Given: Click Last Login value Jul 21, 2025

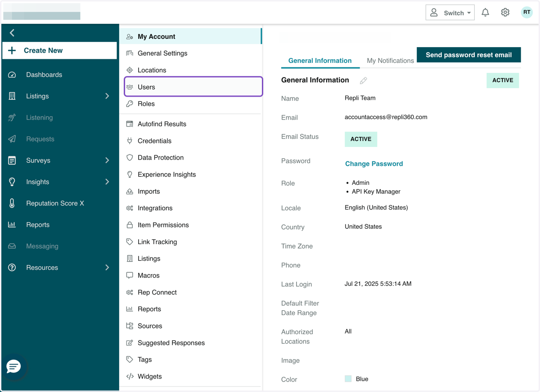Looking at the screenshot, I should [378, 284].
